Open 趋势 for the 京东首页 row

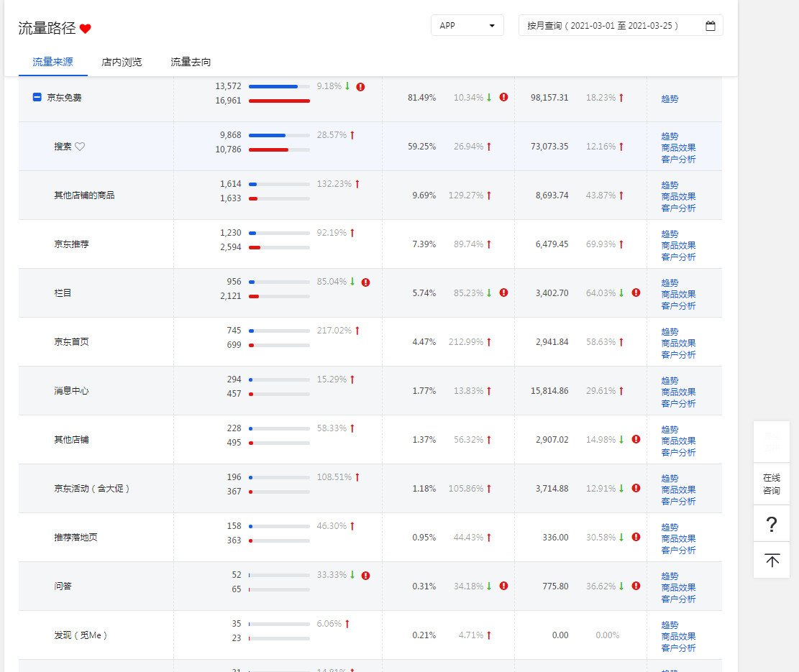[x=670, y=332]
